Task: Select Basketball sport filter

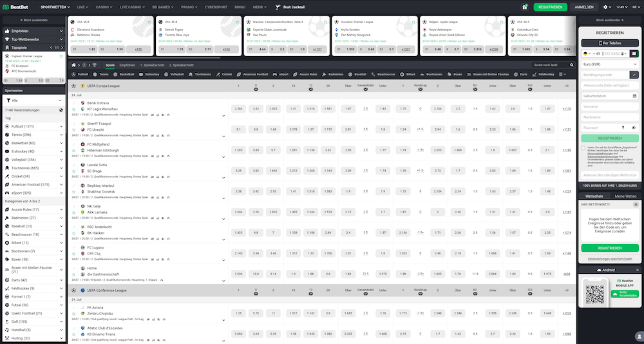Action: 124,74
